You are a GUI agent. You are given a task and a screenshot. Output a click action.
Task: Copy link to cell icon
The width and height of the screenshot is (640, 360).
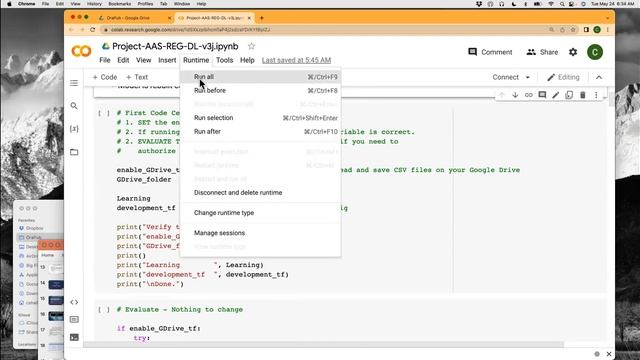tap(529, 95)
